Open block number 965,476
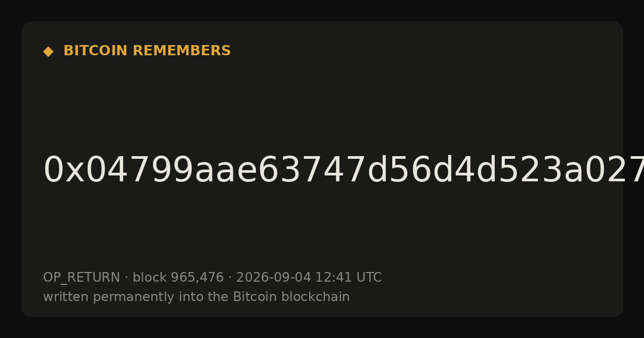 click(x=197, y=277)
